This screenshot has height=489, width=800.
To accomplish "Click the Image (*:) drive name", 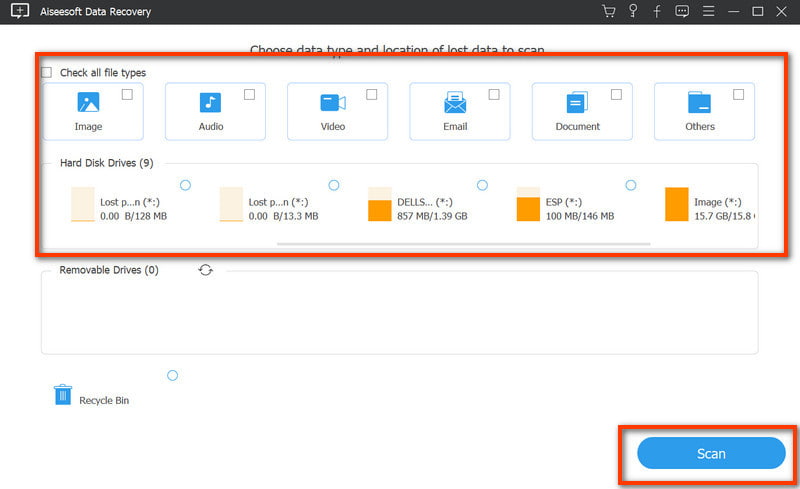I will 718,202.
